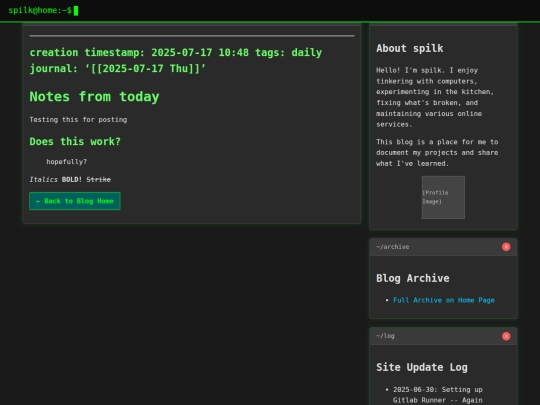Click the 'Does this work?' subheading
The image size is (540, 405).
click(75, 142)
